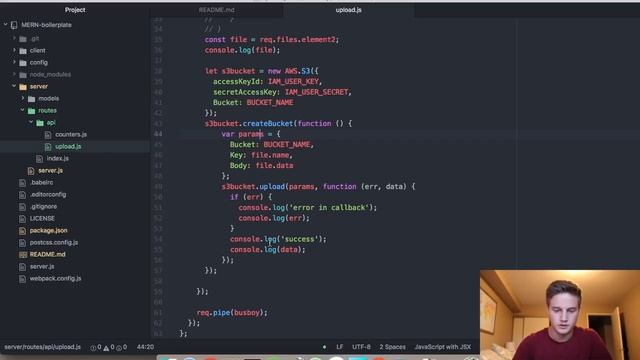Screen dimensions: 640x360
Task: Click the node_modules folder icon
Action: 23,75
